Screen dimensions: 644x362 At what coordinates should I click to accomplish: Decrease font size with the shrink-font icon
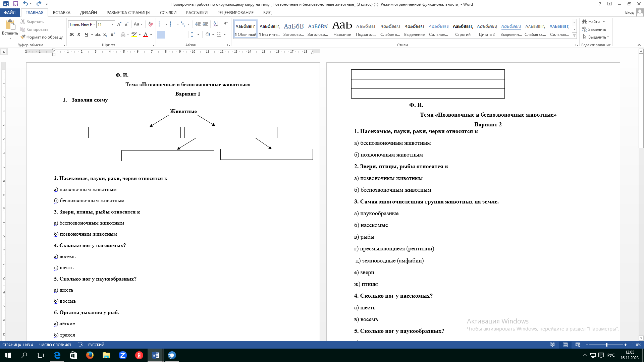[126, 24]
